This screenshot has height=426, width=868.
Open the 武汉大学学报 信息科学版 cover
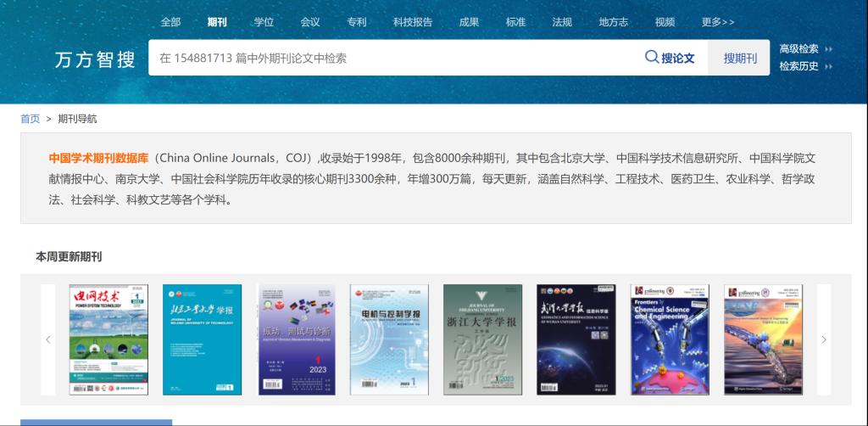(x=576, y=339)
